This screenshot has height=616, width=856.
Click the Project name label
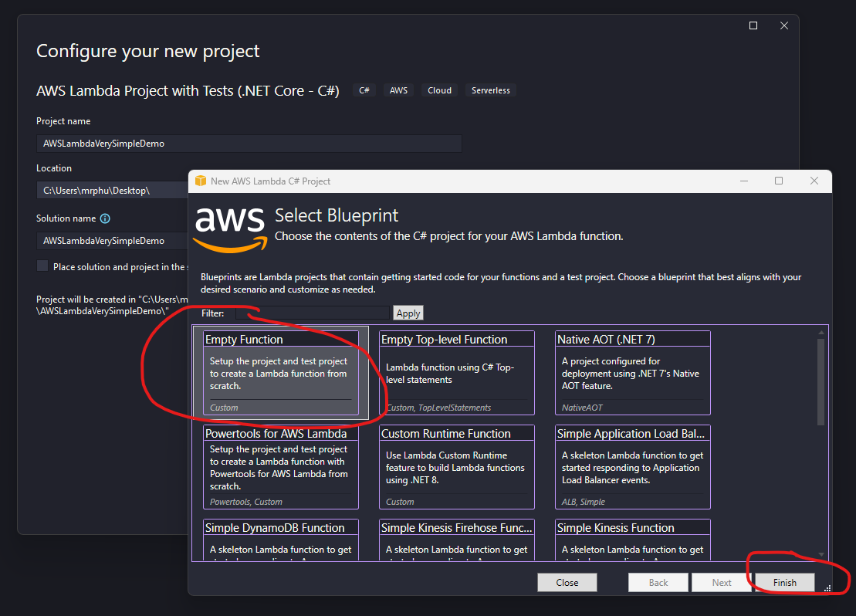(x=63, y=121)
